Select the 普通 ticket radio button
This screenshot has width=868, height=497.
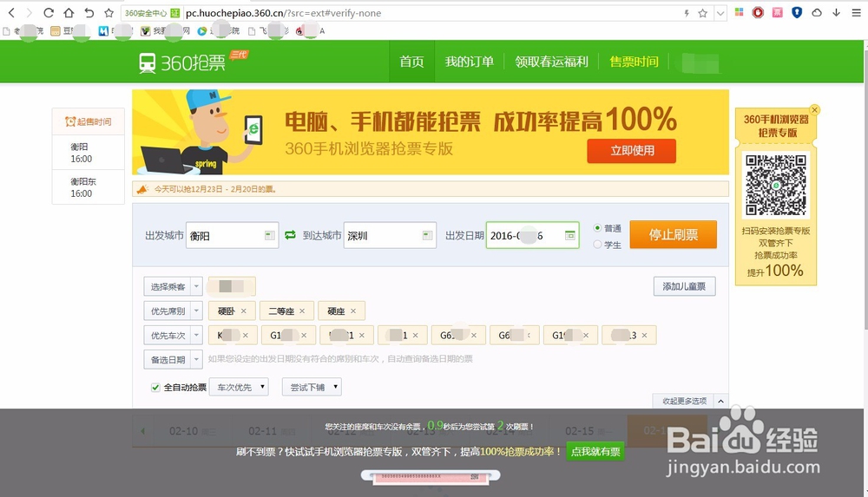597,228
